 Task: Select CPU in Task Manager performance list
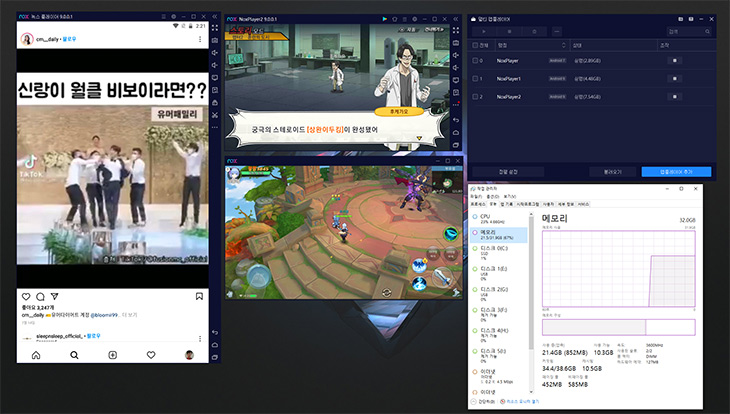point(499,218)
